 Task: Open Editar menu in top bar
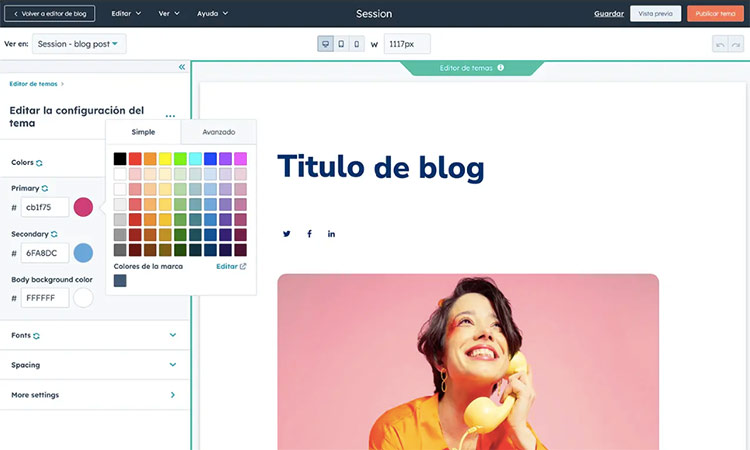(126, 13)
